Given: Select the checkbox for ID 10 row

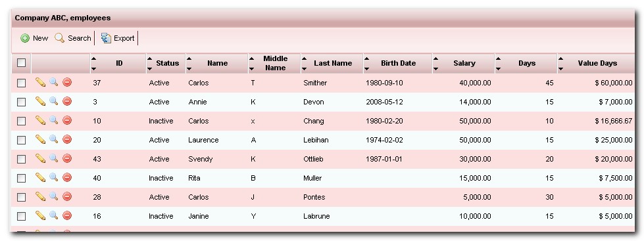Looking at the screenshot, I should click(21, 121).
